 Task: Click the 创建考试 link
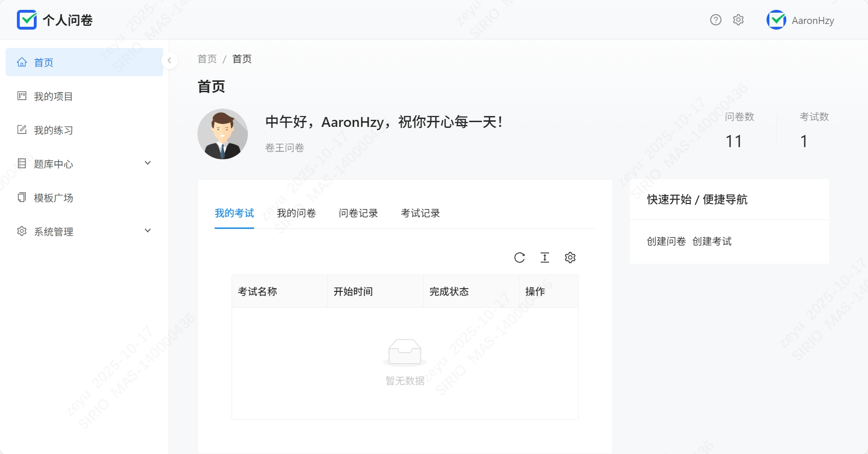(712, 241)
